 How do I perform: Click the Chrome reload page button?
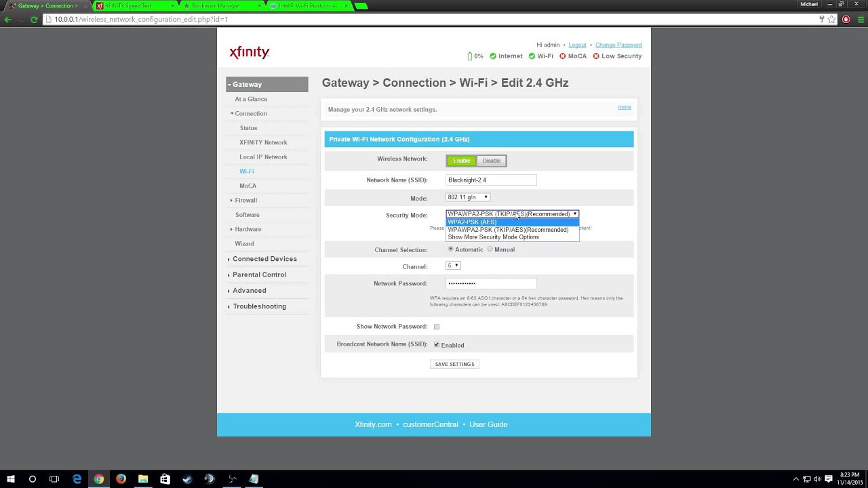34,20
